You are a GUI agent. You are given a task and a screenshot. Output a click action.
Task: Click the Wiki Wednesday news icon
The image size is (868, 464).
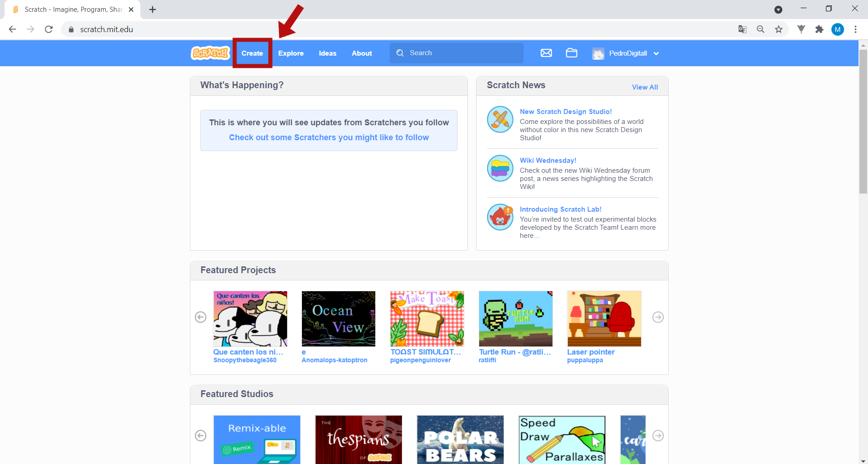click(x=500, y=168)
